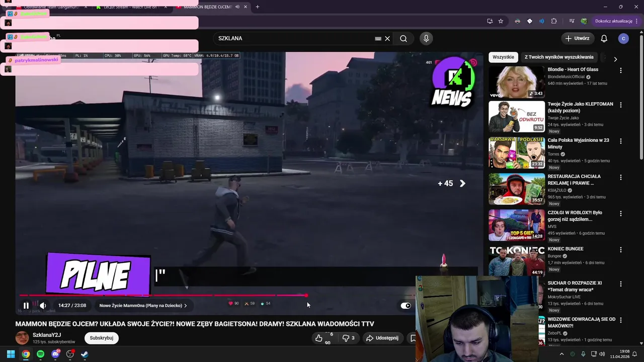Open the OBS icon on the taskbar
Viewport: 644px width, 362px height.
(70, 354)
